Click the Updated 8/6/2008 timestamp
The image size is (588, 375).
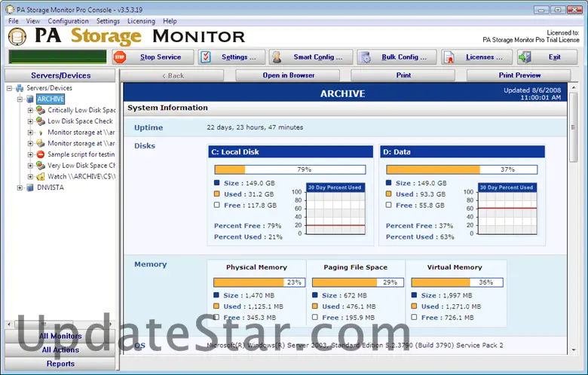[532, 93]
